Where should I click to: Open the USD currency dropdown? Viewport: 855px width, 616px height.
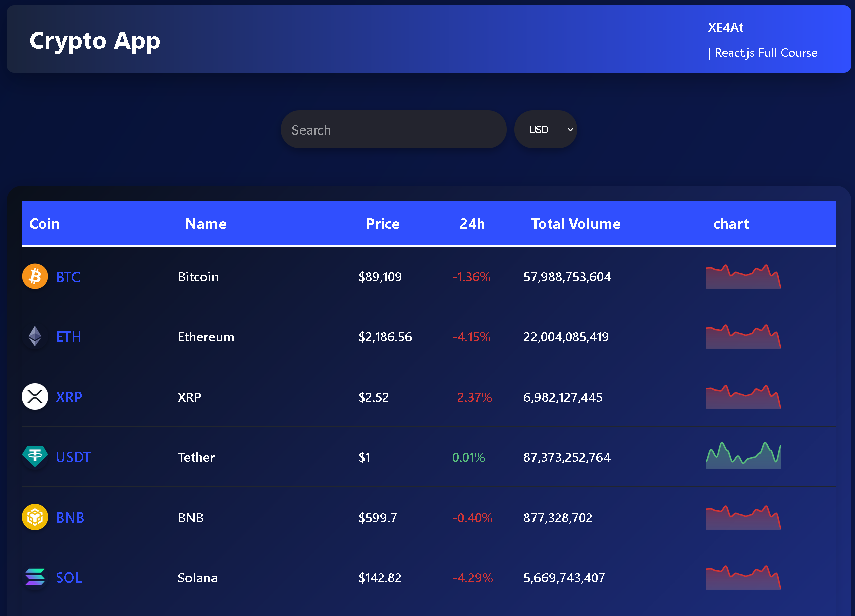[546, 130]
